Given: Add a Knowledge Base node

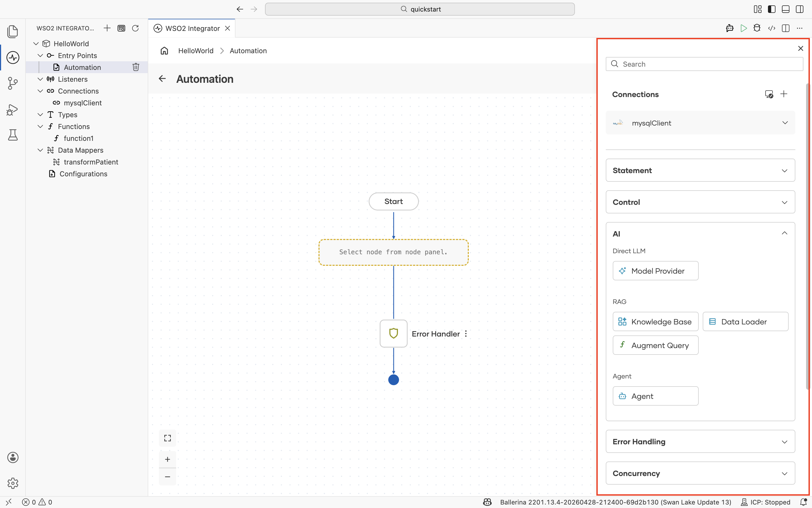Looking at the screenshot, I should [x=655, y=321].
